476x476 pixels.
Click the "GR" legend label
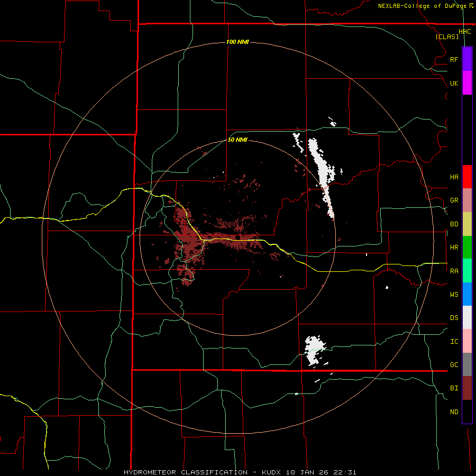[x=454, y=200]
